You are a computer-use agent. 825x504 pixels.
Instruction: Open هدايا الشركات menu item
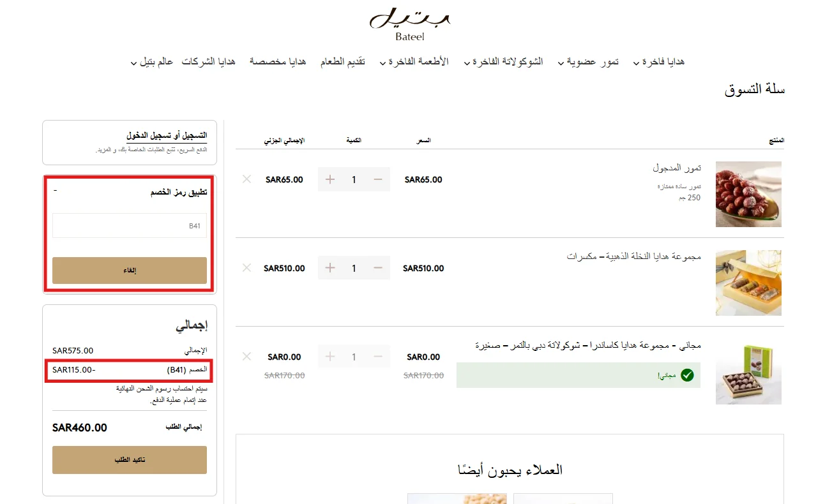tap(208, 62)
